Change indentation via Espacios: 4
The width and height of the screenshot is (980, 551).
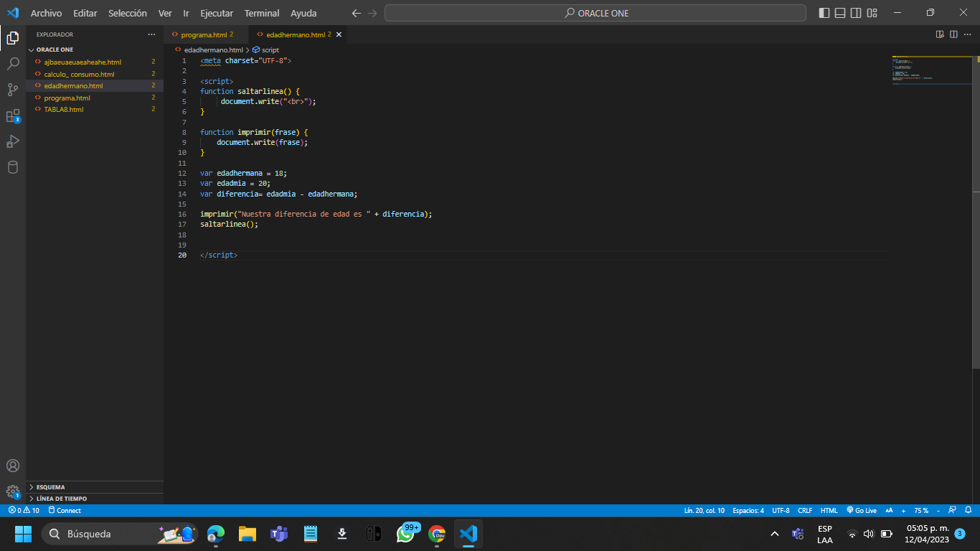tap(748, 511)
